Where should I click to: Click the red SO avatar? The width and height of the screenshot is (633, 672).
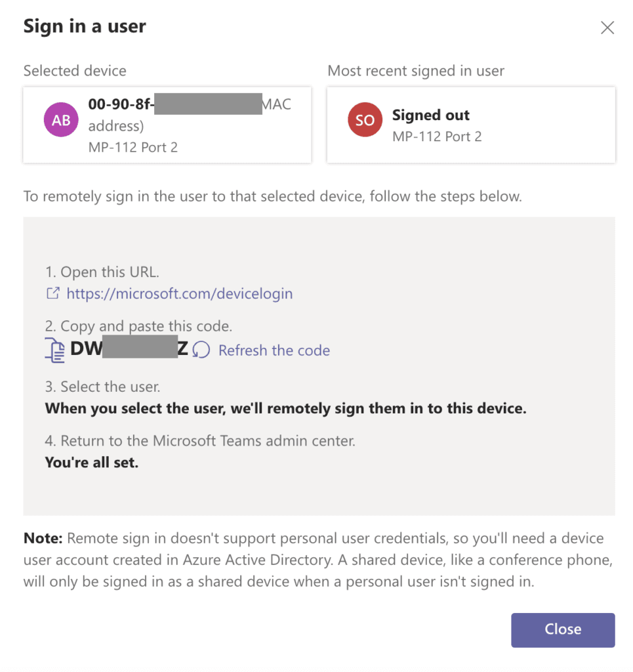(365, 119)
